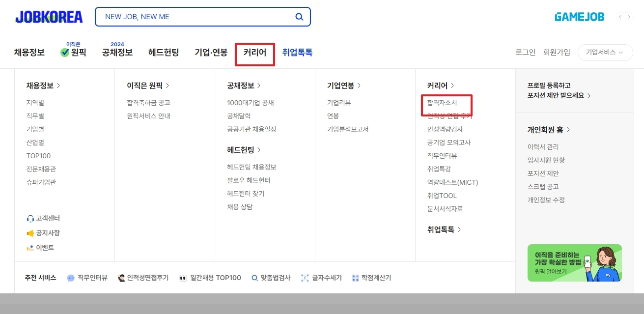Open the TOP100 link under 채용정보
This screenshot has height=314, width=644.
[x=38, y=156]
